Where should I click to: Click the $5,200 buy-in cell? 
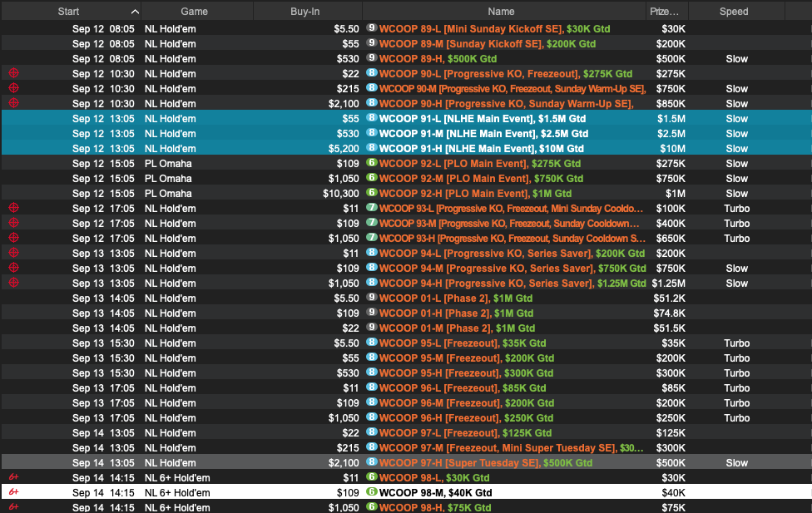[x=344, y=149]
